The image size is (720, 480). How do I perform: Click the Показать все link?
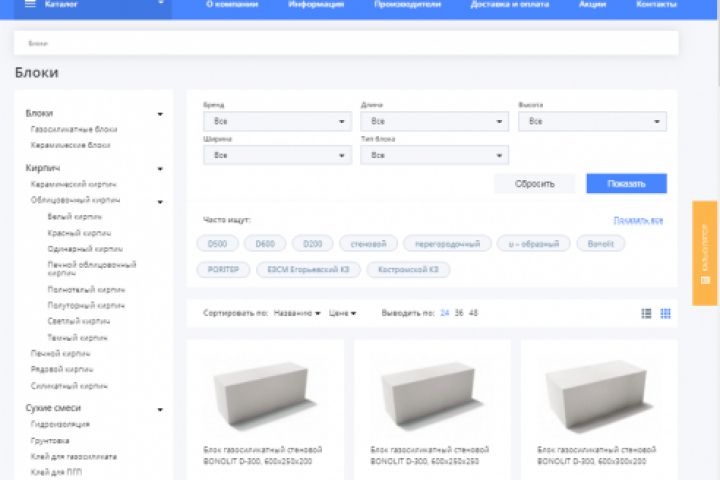pyautogui.click(x=638, y=220)
